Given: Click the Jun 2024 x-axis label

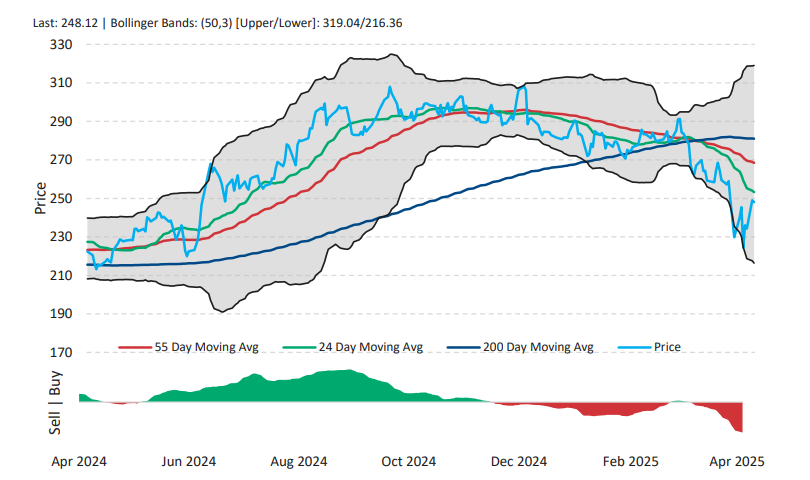Looking at the screenshot, I should point(189,461).
